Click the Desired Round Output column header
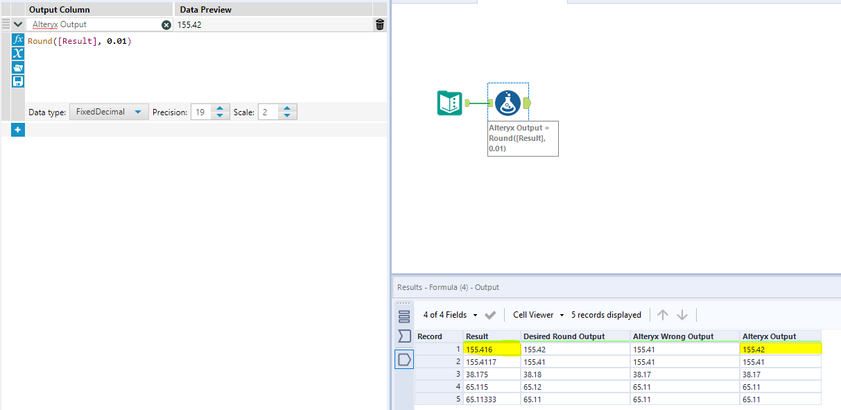This screenshot has height=410, width=841. 576,336
